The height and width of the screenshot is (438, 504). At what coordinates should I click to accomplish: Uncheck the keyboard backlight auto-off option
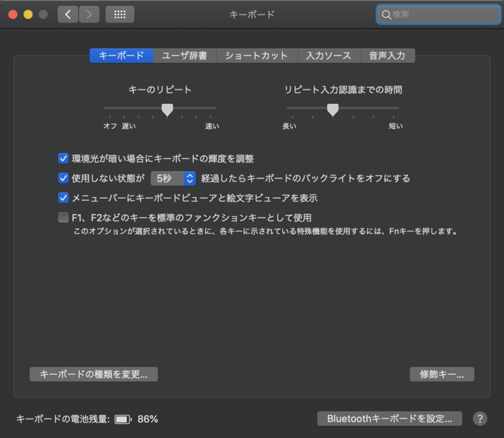(63, 178)
